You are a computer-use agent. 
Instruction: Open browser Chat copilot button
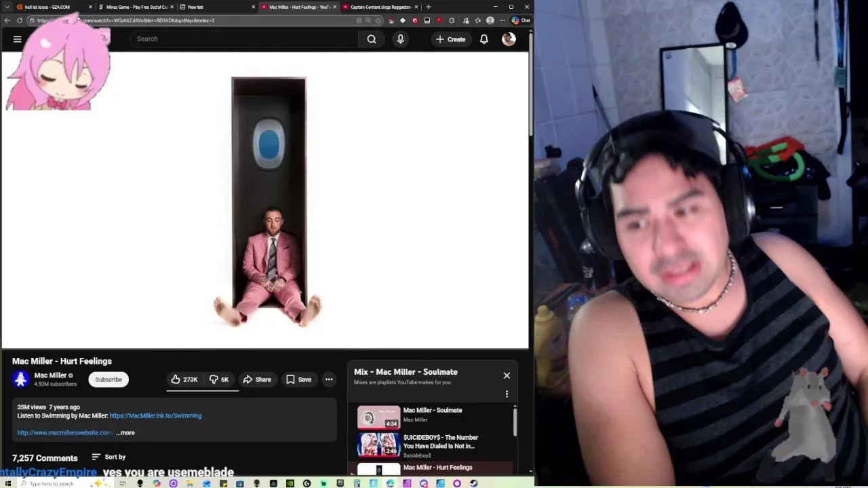coord(520,20)
